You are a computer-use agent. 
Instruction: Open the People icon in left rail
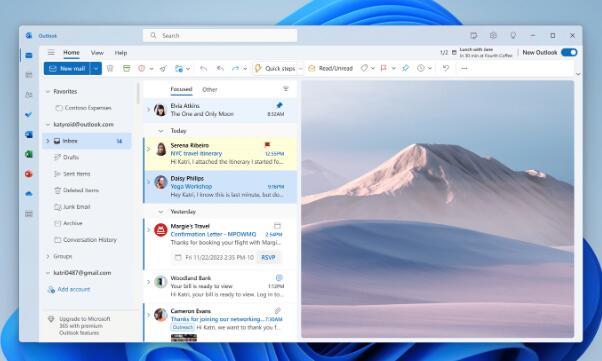[x=29, y=95]
